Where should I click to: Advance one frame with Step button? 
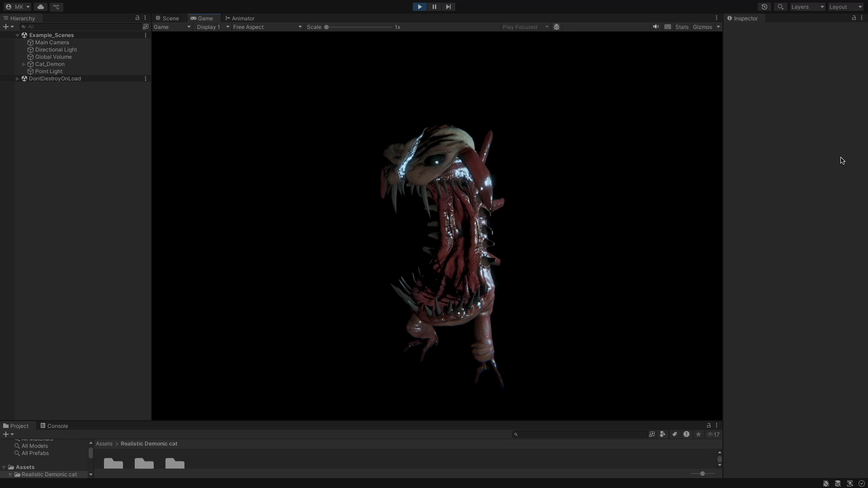[448, 7]
